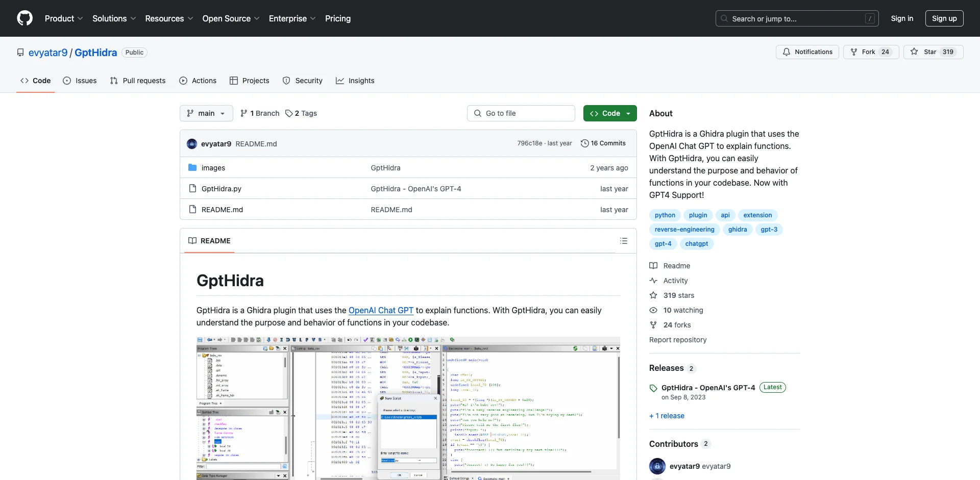Open the Ghidra screenshot image
The width and height of the screenshot is (980, 480).
coord(408,408)
